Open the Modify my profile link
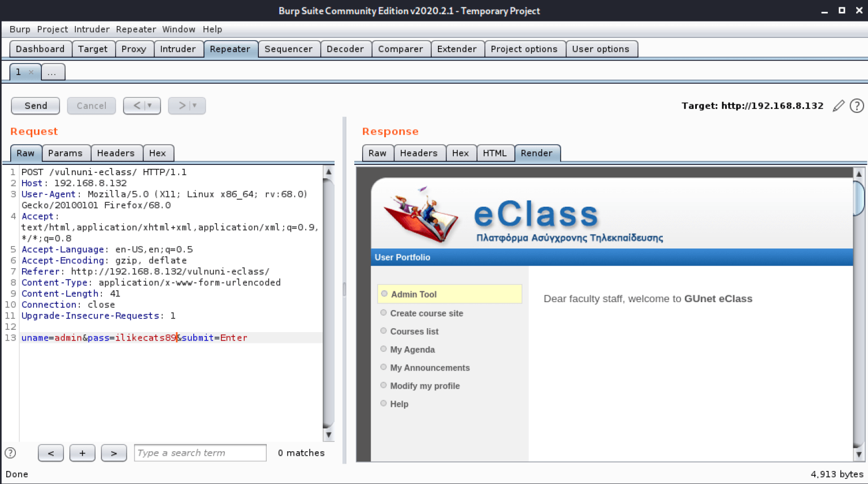The width and height of the screenshot is (868, 484). tap(425, 386)
